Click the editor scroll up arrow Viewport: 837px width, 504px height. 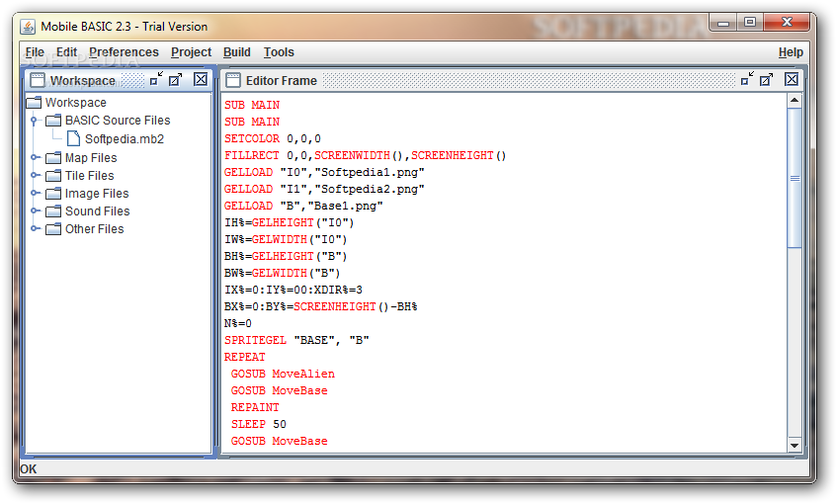coord(795,101)
